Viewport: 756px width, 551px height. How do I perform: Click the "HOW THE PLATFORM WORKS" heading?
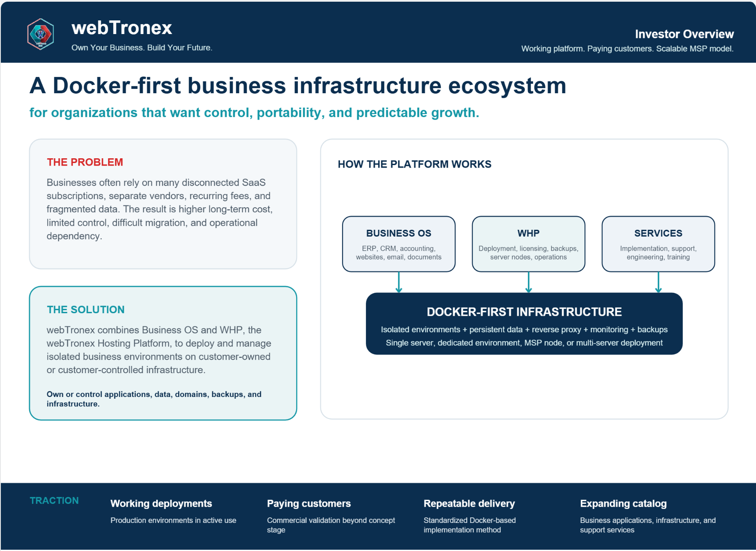click(x=414, y=164)
